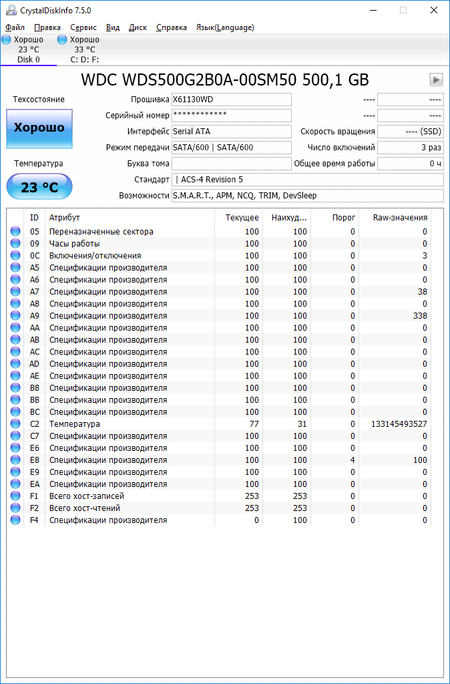Click the empty drive letter field

(x=232, y=164)
